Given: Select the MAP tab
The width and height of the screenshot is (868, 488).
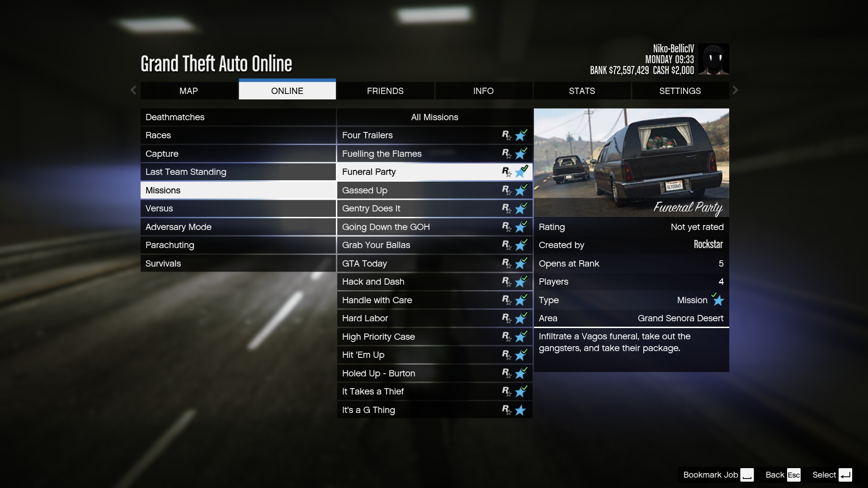Looking at the screenshot, I should pyautogui.click(x=189, y=90).
